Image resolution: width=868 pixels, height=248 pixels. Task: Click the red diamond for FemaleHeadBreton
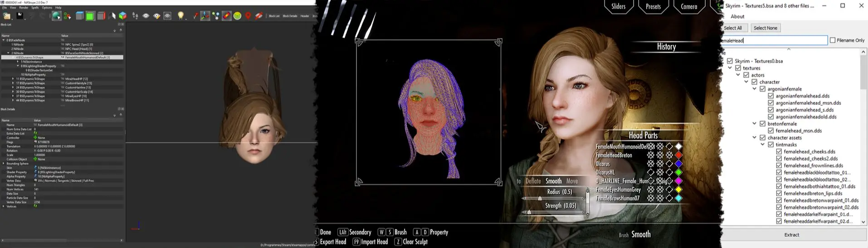pyautogui.click(x=678, y=155)
